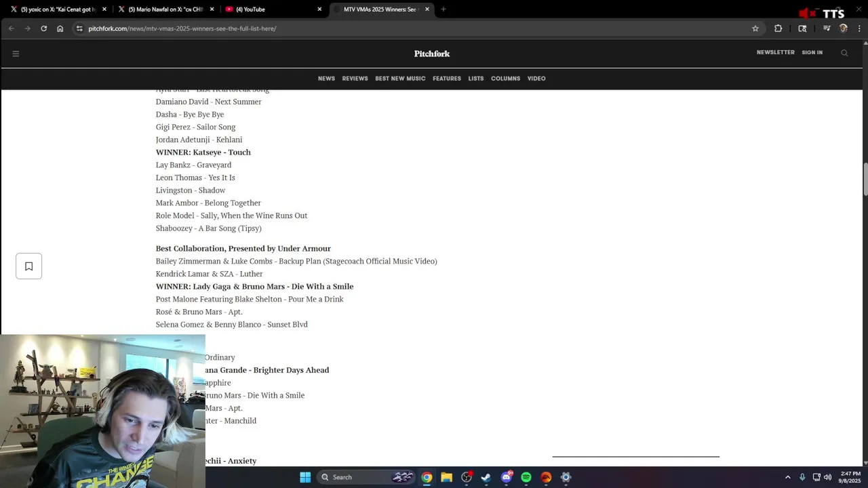Viewport: 868px width, 488px height.
Task: Open the Columns section
Action: pyautogui.click(x=505, y=79)
